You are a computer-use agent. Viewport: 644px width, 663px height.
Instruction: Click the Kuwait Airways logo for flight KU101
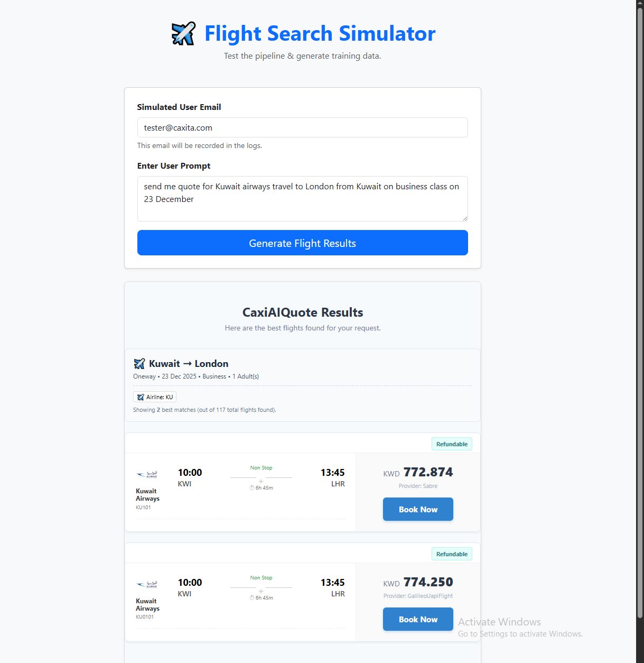point(147,474)
